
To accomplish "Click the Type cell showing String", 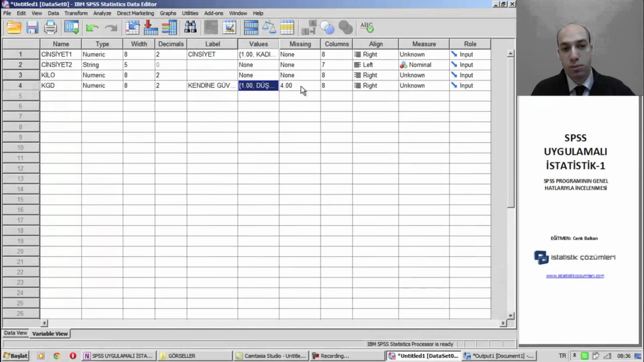I will tap(102, 65).
